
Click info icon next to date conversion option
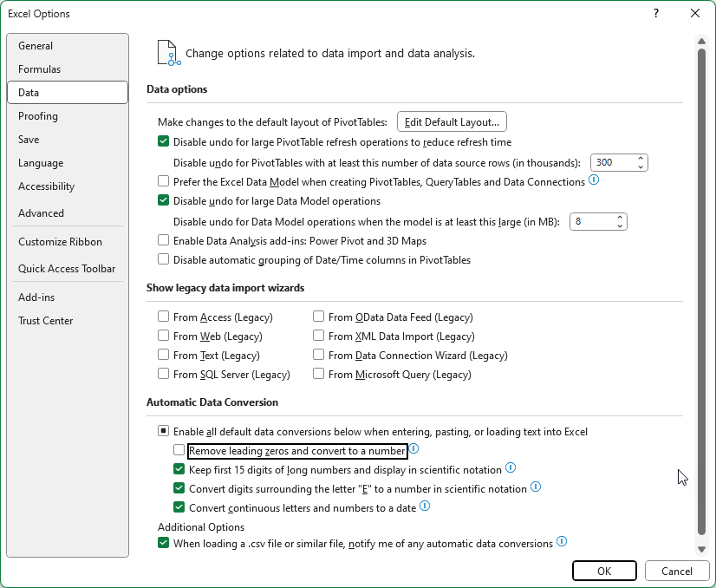pos(425,506)
